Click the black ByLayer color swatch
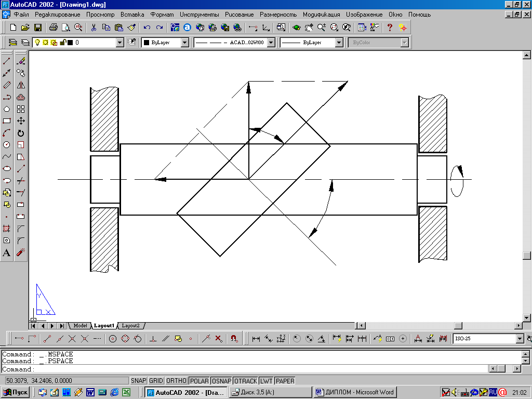Screen dimensions: 532x399 (147, 43)
